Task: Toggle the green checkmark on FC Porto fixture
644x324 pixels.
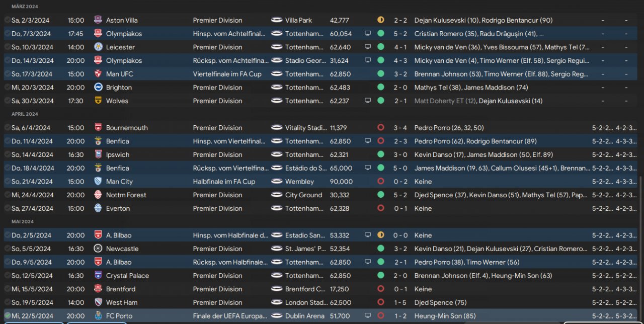Action: click(7, 316)
